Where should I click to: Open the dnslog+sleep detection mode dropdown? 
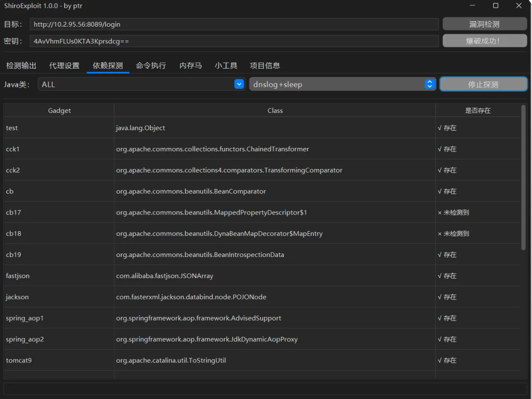(x=342, y=84)
